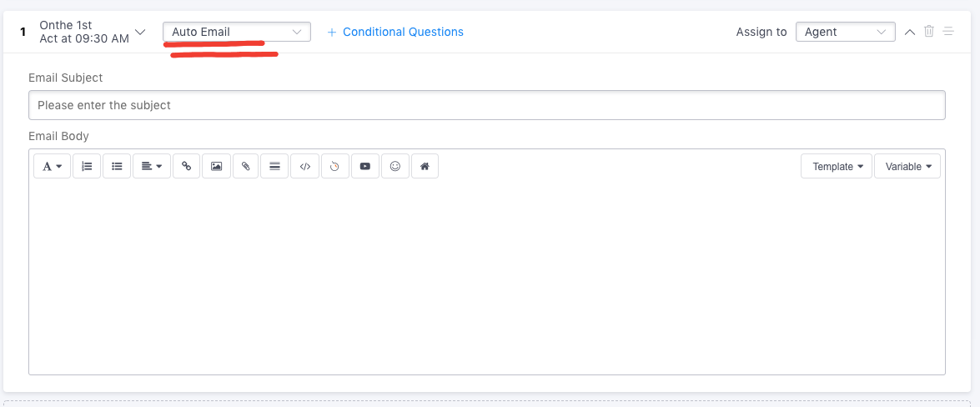Screen dimensions: 980x407
Task: Attach a file with paperclip icon
Action: [x=245, y=166]
